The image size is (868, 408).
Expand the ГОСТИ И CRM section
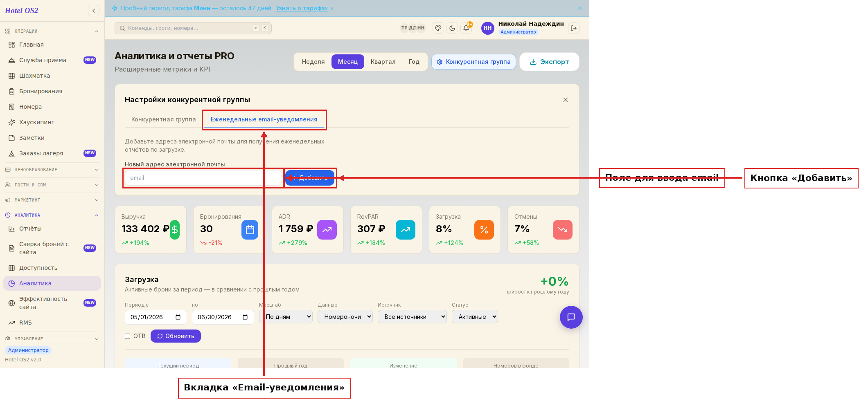click(52, 185)
